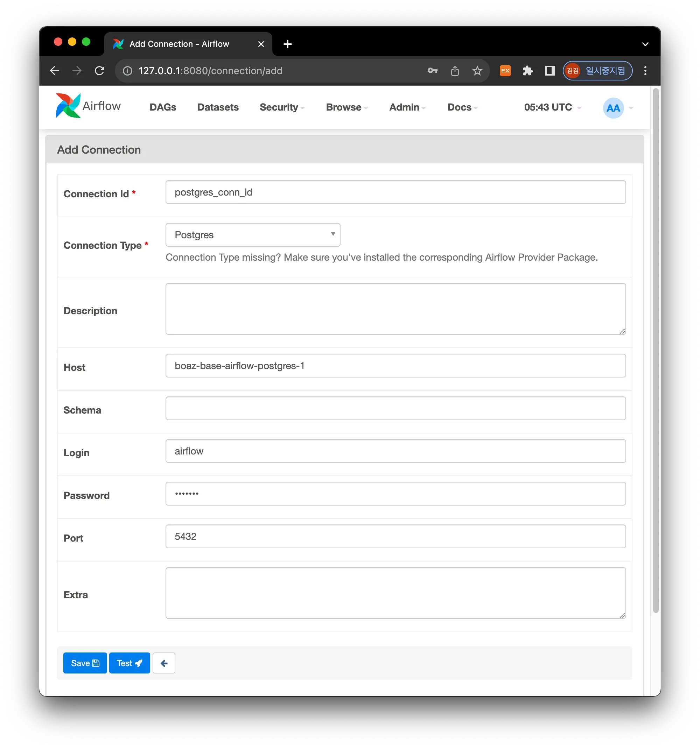Viewport: 700px width, 748px height.
Task: Click the Extra text area
Action: 395,593
